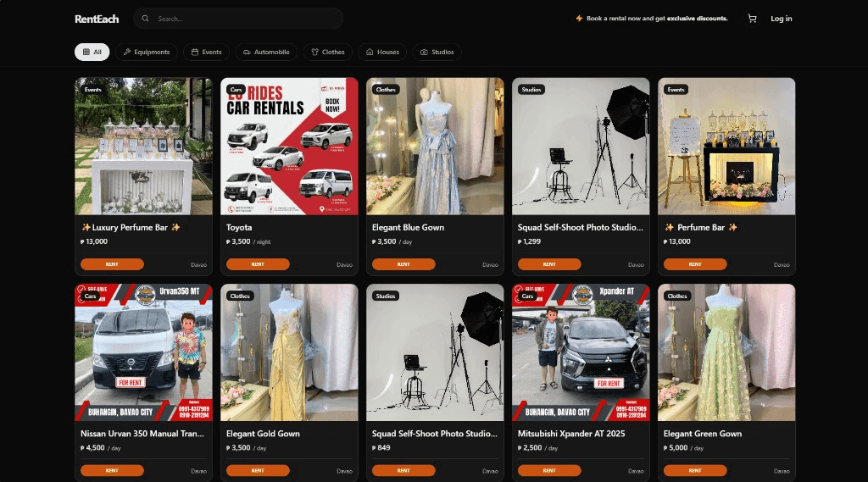
Task: Click the Events badge on Luxury Perfume Bar
Action: pos(93,90)
